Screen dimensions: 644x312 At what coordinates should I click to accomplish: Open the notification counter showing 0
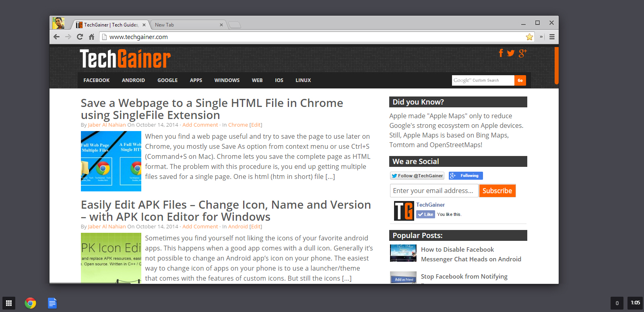(x=617, y=303)
